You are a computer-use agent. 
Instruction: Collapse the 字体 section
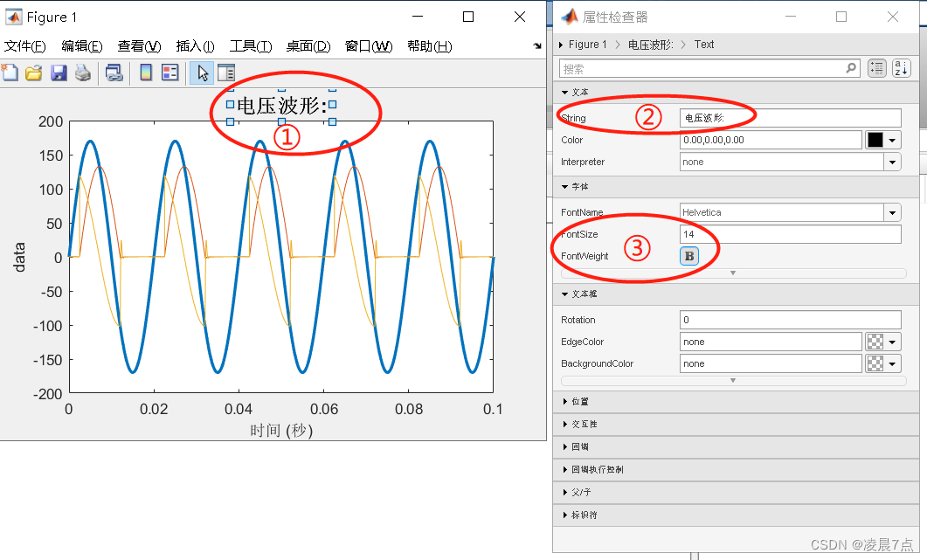[564, 186]
